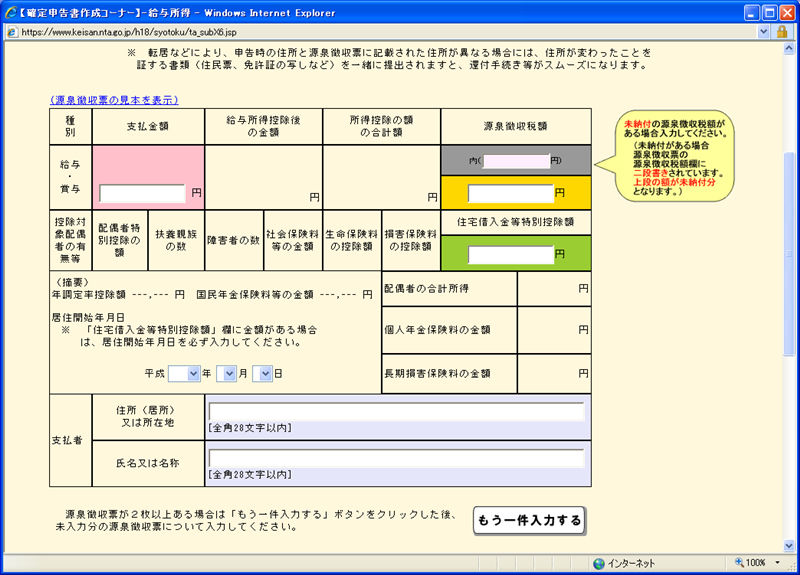
Task: Click the 支払金額 input field
Action: point(142,193)
